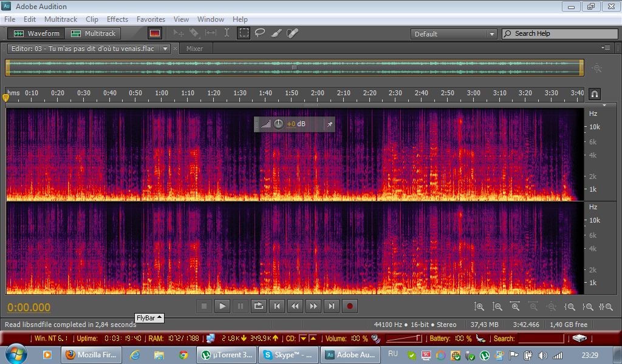Open the panel options menu at top right

click(606, 48)
